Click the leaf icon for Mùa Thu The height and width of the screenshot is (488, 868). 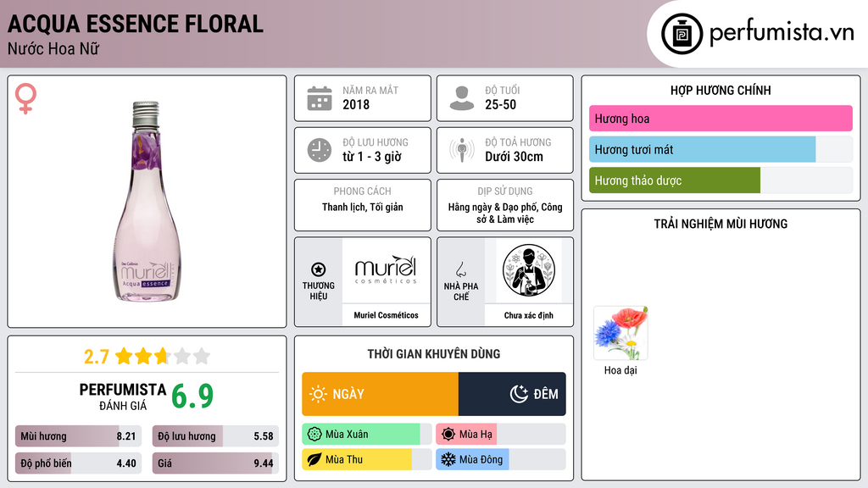314,459
